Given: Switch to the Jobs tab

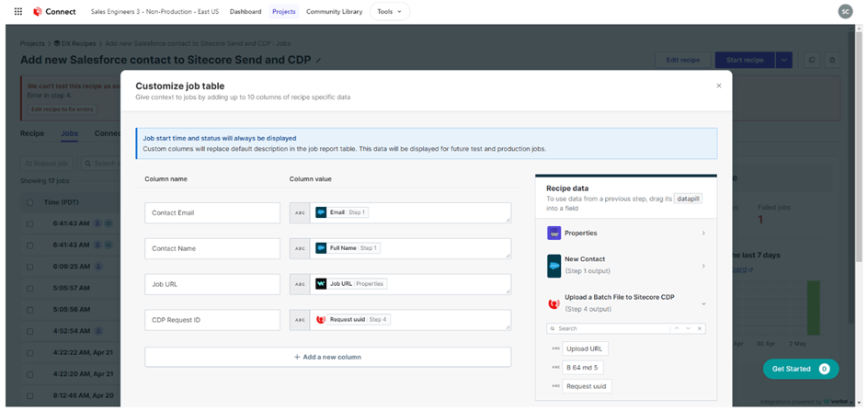Looking at the screenshot, I should [x=69, y=133].
